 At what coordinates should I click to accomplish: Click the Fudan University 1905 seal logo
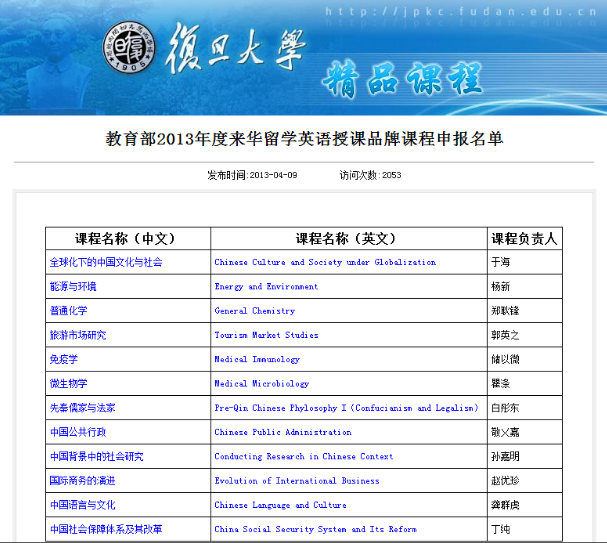[x=129, y=47]
